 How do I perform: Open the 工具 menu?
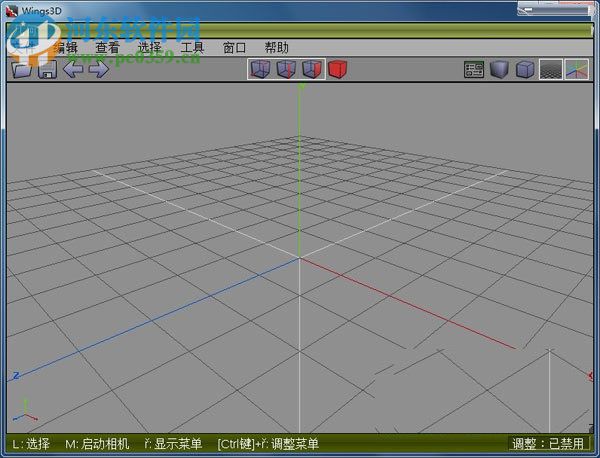tap(192, 48)
